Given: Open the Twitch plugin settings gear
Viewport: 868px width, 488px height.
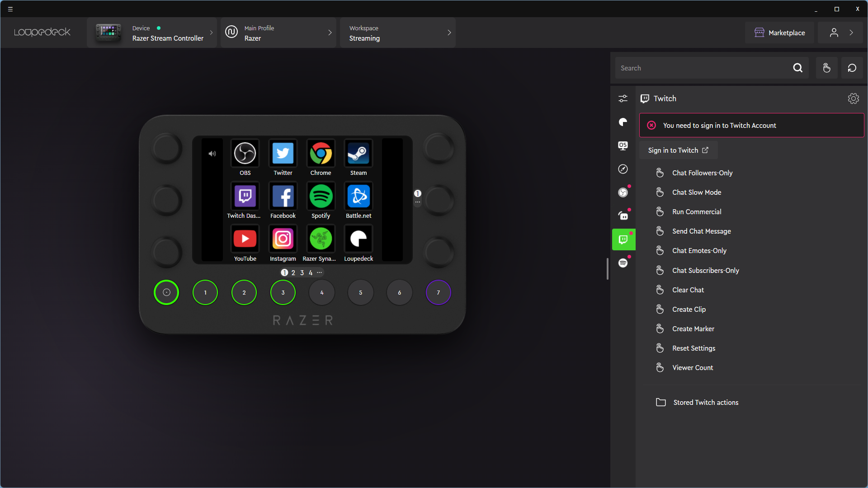Looking at the screenshot, I should click(853, 99).
